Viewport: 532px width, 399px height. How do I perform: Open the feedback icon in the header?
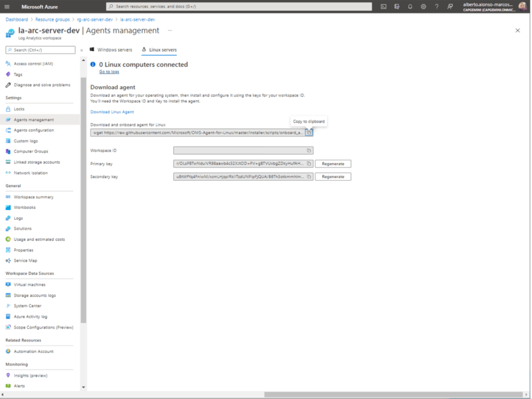click(450, 7)
